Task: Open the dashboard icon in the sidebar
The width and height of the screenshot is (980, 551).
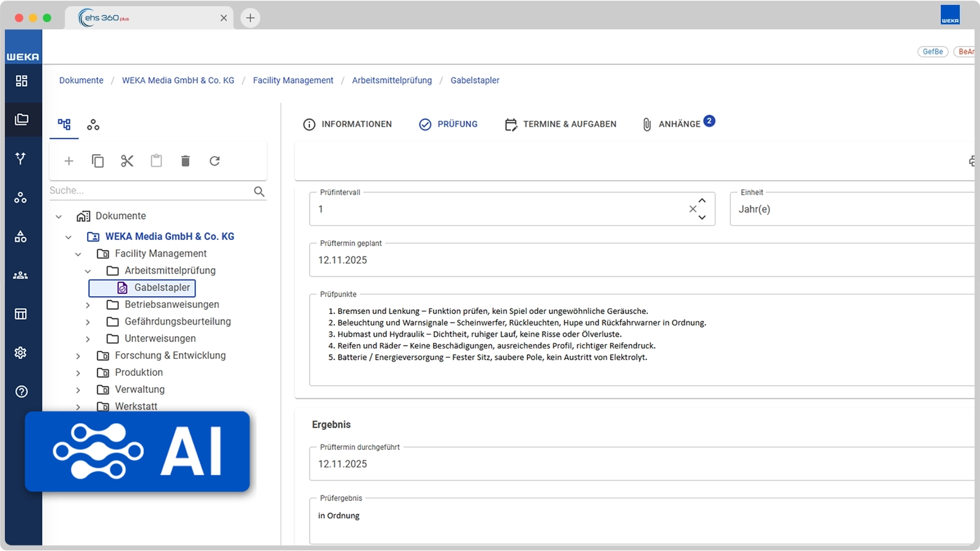Action: (x=21, y=81)
